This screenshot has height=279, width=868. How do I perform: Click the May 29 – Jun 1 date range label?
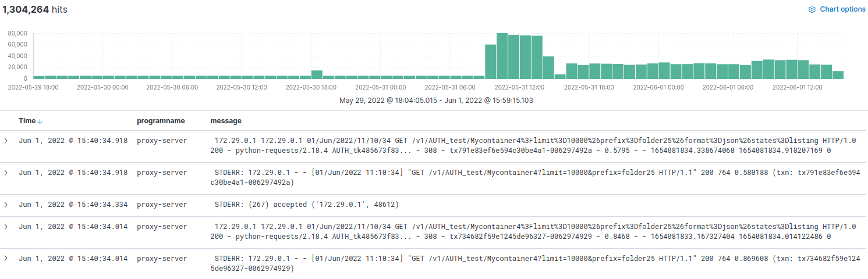tap(436, 101)
